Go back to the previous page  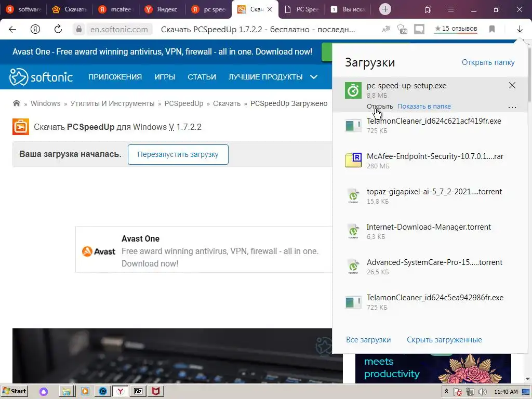(12, 29)
